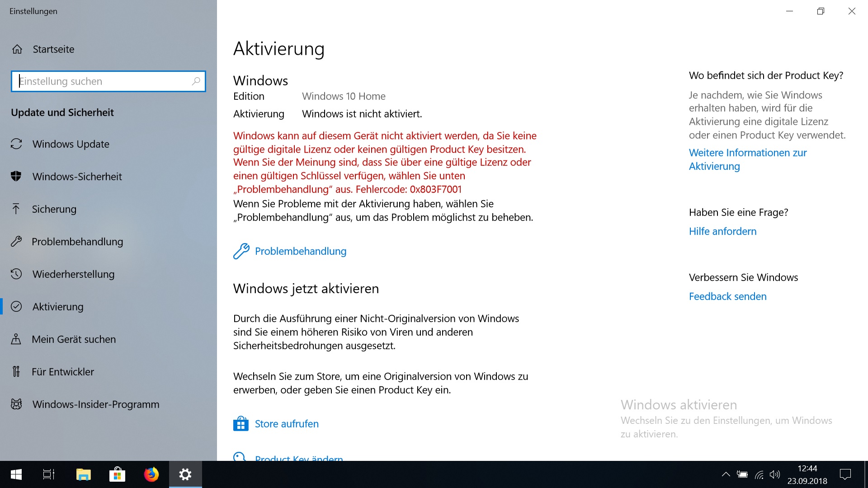Click the Problembehandlung wrench icon in sidebar
Screen dimensions: 868x488
click(16, 241)
